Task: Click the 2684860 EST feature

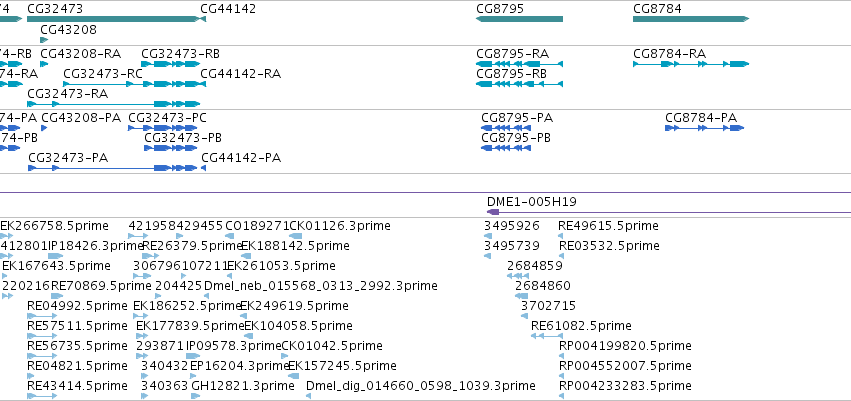Action: point(521,296)
